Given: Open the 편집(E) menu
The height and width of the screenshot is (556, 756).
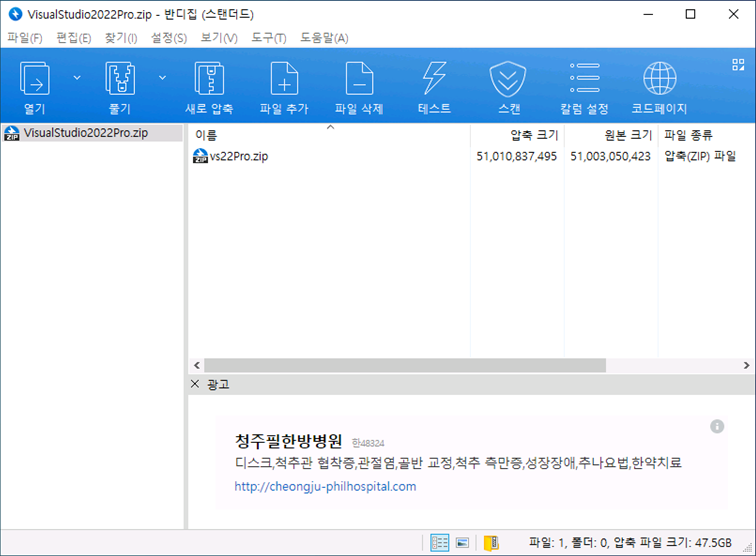Looking at the screenshot, I should [x=73, y=38].
